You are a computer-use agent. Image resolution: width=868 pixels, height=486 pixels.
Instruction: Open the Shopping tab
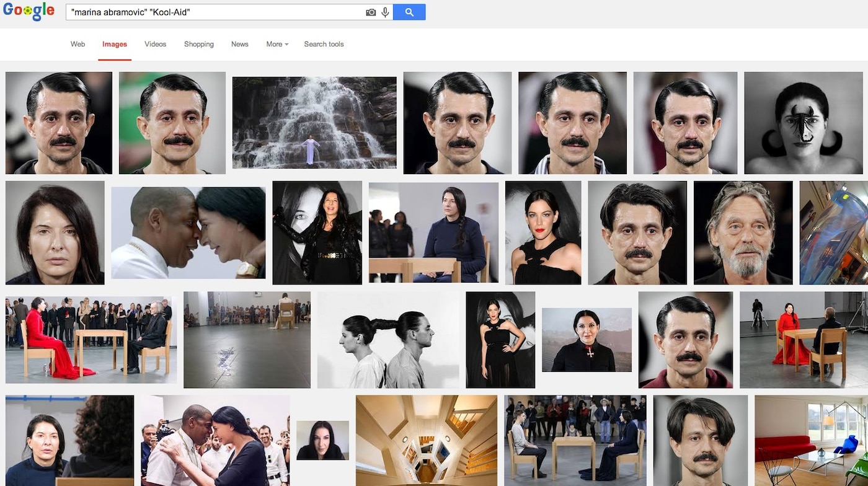(198, 44)
